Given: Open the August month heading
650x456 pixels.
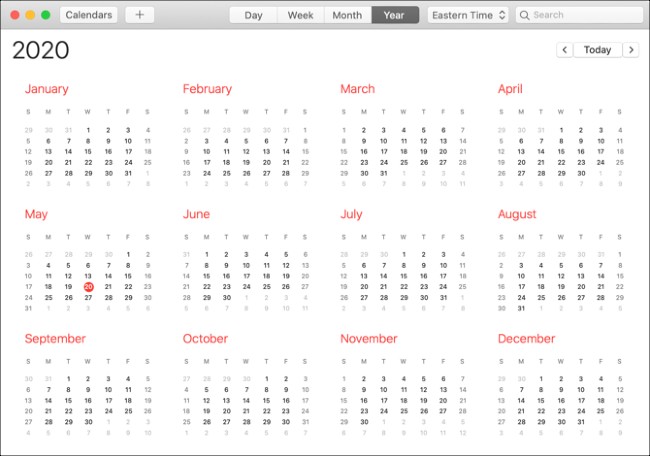Looking at the screenshot, I should [517, 214].
